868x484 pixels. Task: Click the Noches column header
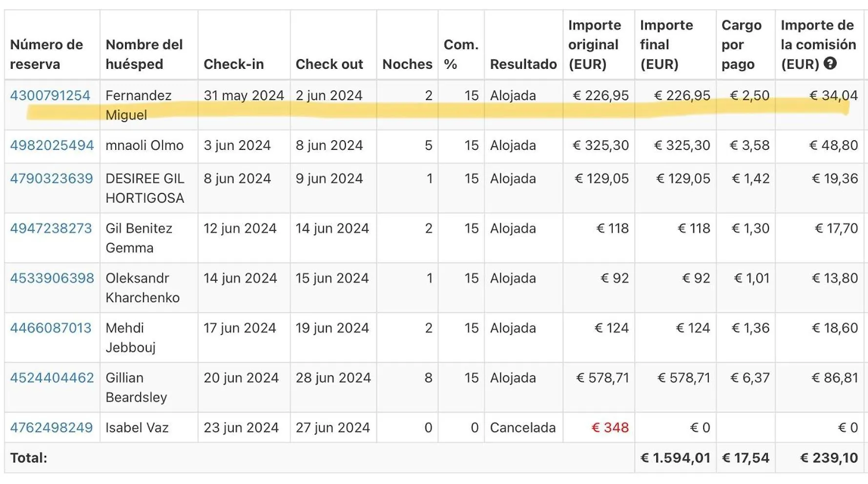(407, 64)
